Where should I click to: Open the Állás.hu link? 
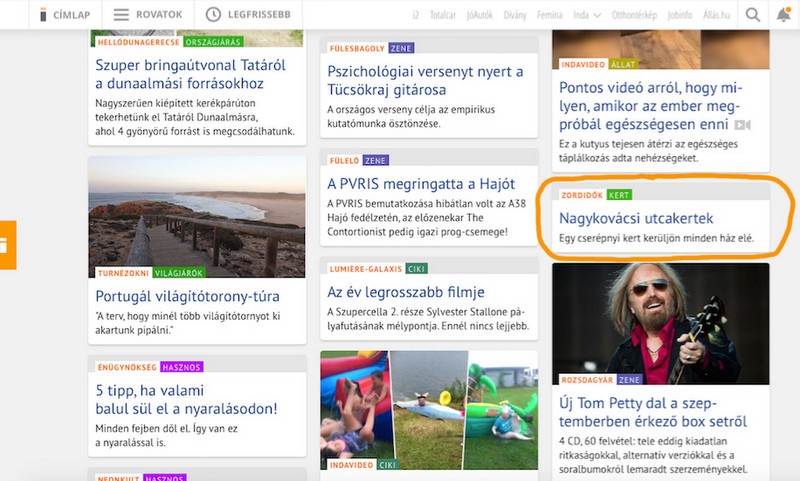click(x=716, y=15)
